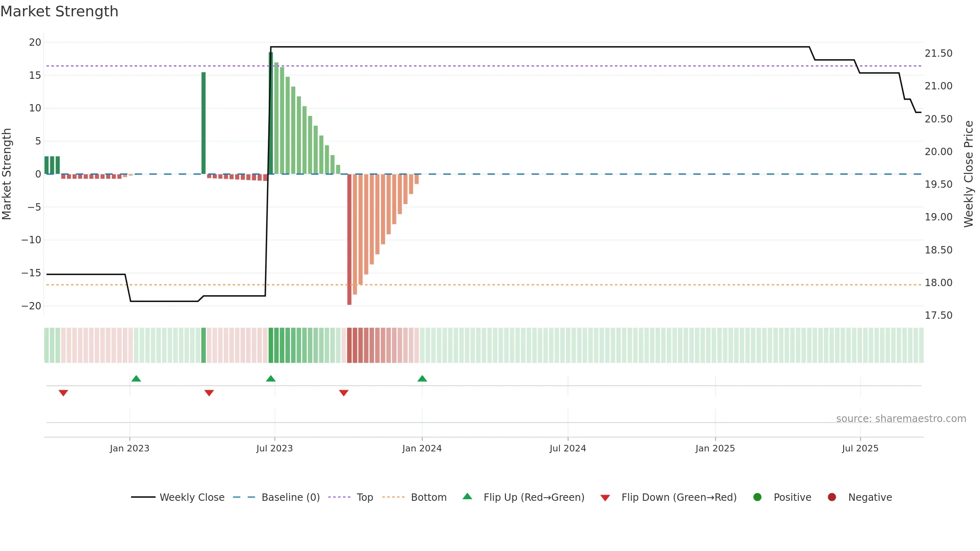Click the 20 strength axis tick

click(x=35, y=42)
